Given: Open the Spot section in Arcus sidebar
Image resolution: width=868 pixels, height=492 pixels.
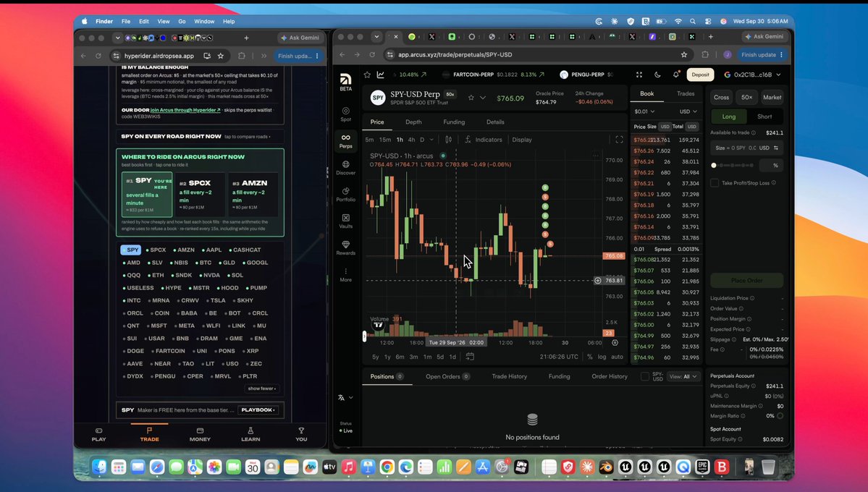Looking at the screenshot, I should (345, 114).
